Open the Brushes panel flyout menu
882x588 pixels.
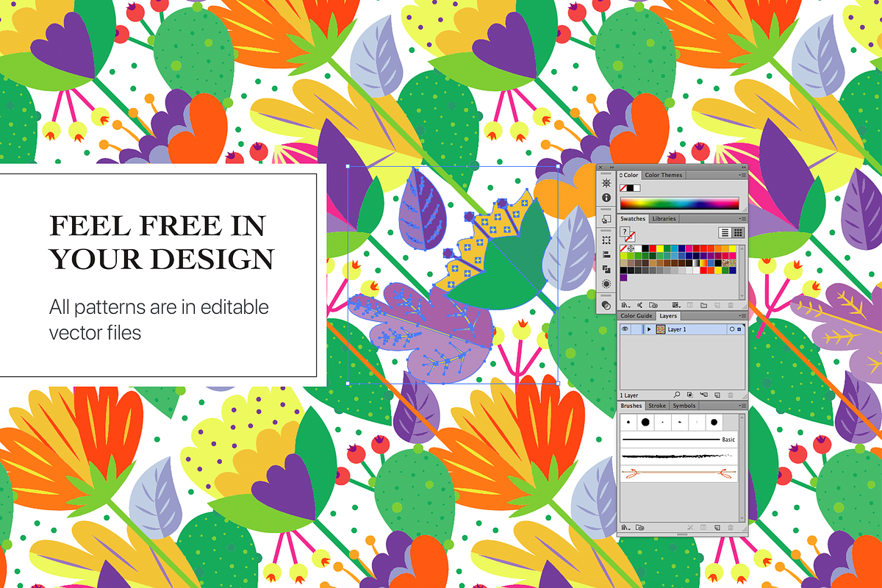[x=742, y=405]
